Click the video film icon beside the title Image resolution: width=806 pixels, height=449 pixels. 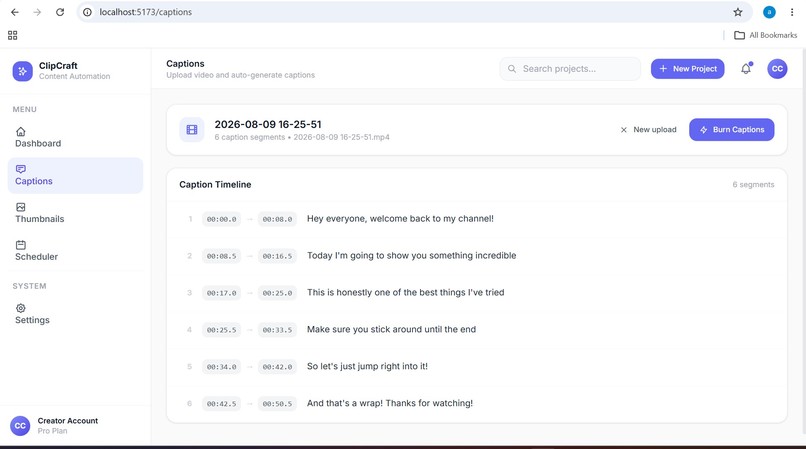(x=192, y=130)
